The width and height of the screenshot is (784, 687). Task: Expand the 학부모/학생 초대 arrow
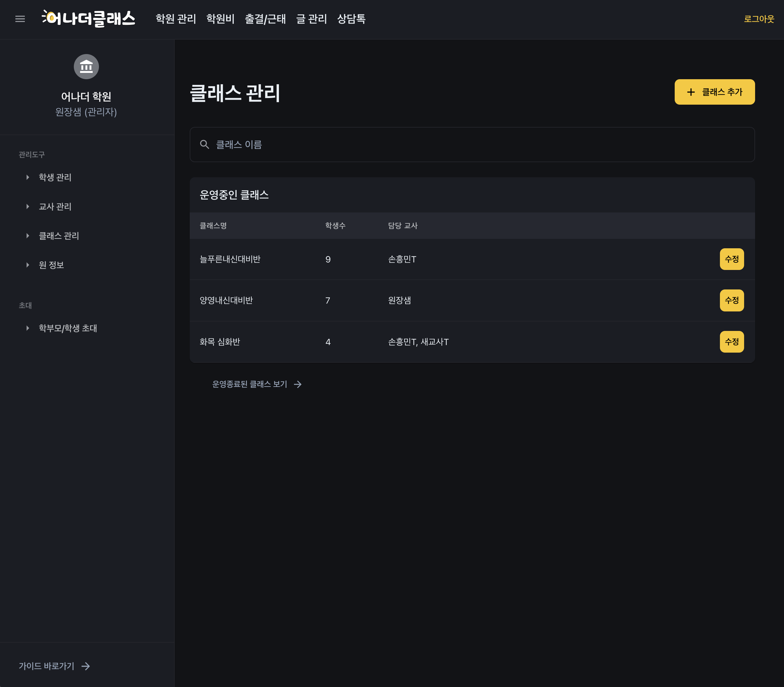(x=28, y=328)
